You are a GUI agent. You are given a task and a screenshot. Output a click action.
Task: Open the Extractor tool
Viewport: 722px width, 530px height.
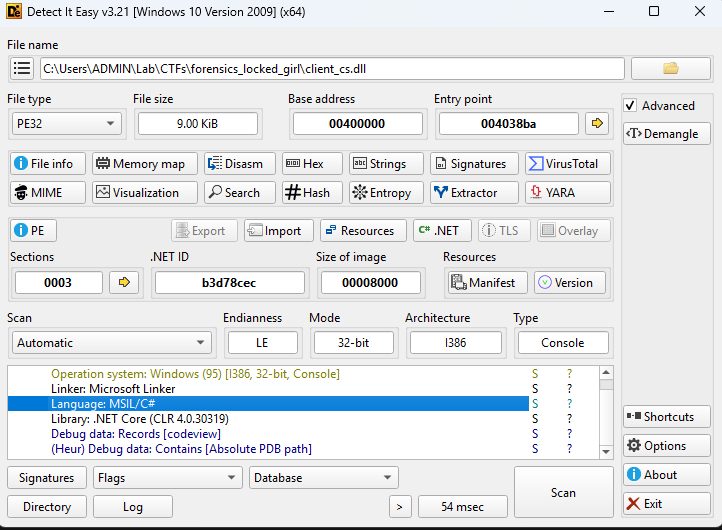[x=474, y=192]
